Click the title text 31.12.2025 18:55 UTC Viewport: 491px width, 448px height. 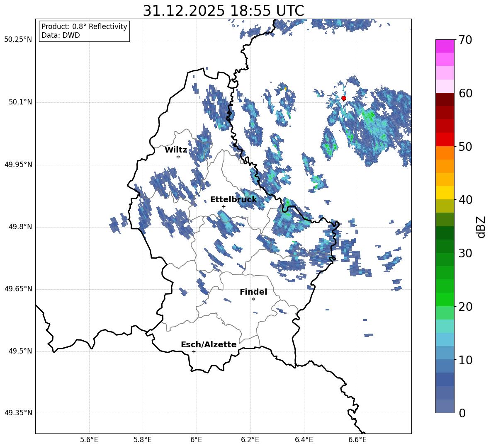point(224,11)
